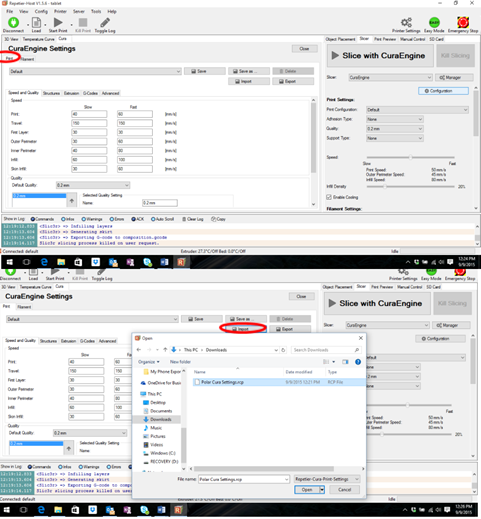Refresh the Downloads folder in Open dialog
The width and height of the screenshot is (481, 519).
[283, 350]
